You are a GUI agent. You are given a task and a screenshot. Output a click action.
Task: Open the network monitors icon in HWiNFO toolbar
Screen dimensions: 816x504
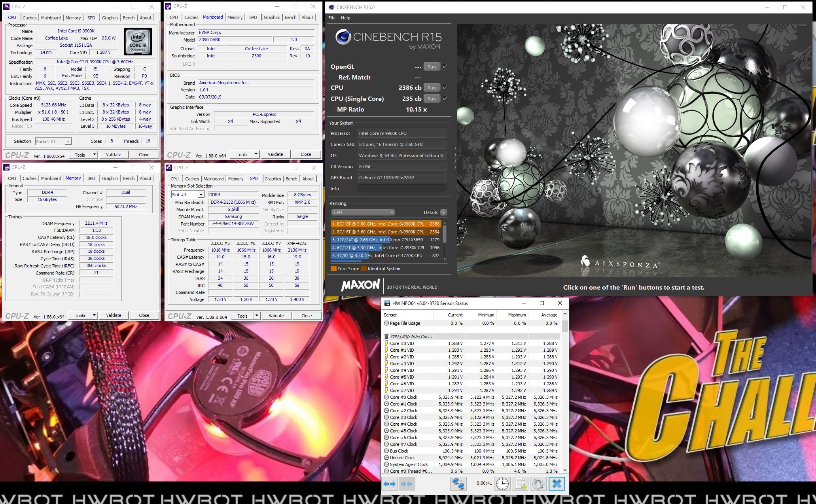point(458,483)
